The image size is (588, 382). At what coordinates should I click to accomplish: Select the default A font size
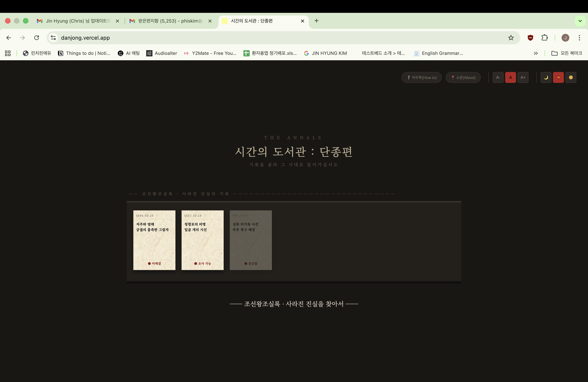click(x=510, y=77)
